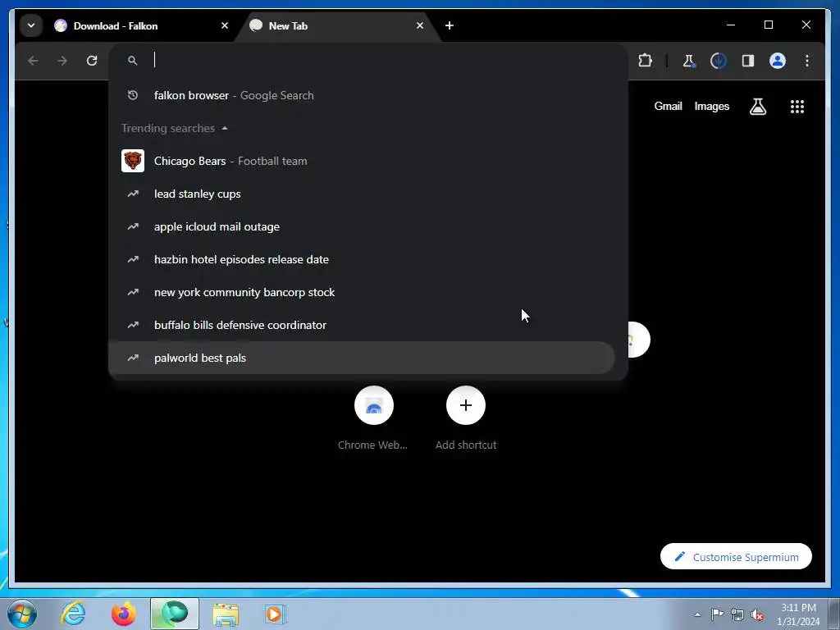The width and height of the screenshot is (840, 630).
Task: Open a new tab with plus button
Action: coord(450,25)
